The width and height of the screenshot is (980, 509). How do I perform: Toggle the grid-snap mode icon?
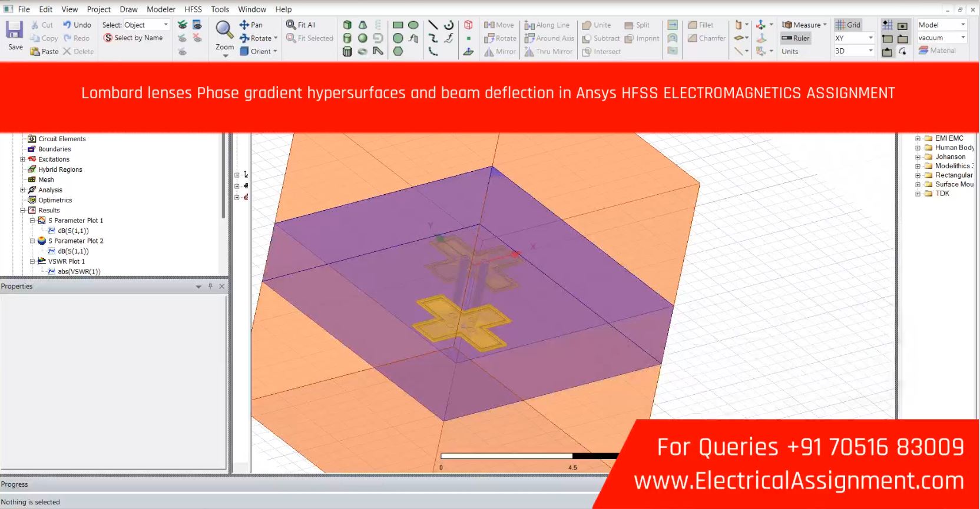tap(888, 25)
